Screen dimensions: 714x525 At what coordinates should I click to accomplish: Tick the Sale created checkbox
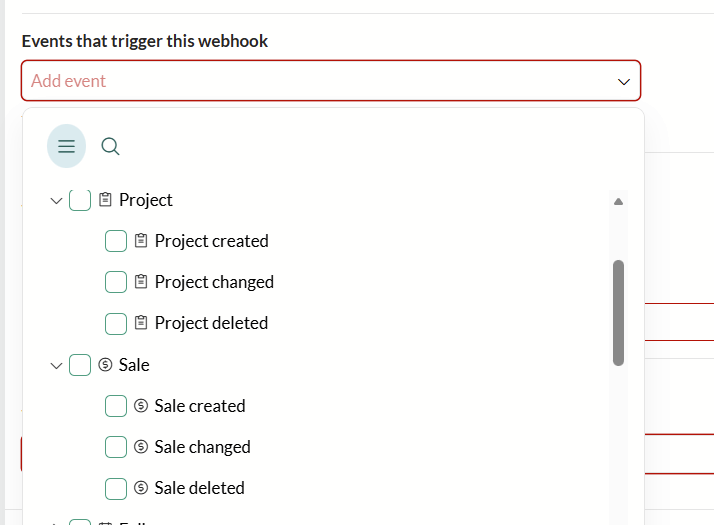[x=116, y=406]
